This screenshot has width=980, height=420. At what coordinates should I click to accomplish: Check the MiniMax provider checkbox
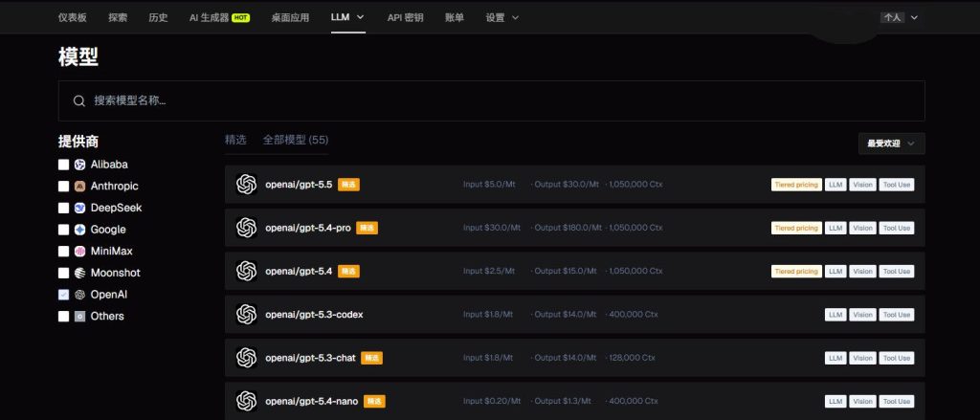(x=64, y=252)
